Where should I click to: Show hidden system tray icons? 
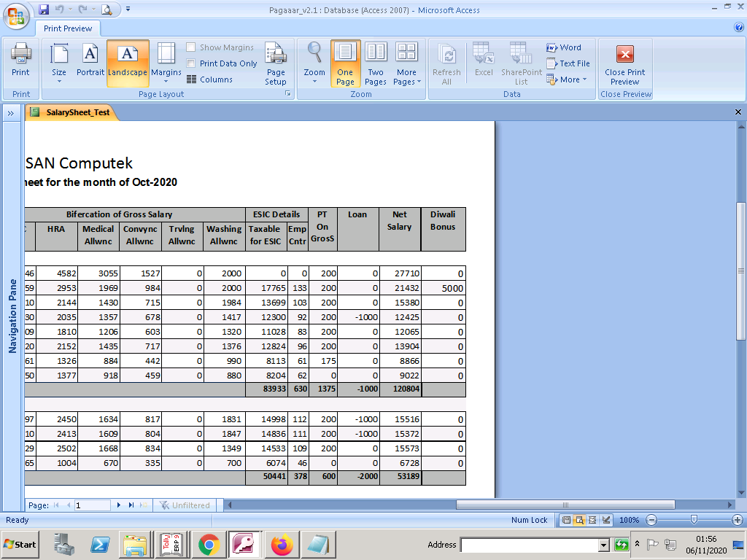pos(638,543)
